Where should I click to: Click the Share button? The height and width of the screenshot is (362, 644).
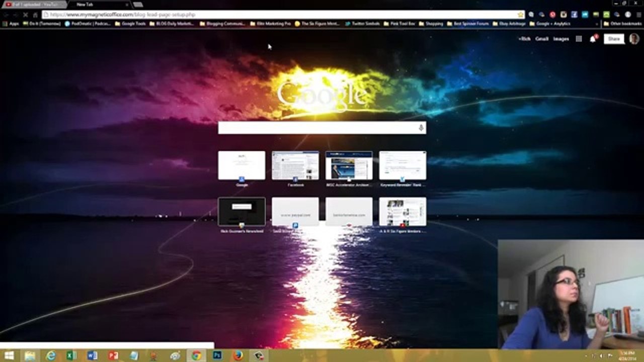pyautogui.click(x=614, y=39)
